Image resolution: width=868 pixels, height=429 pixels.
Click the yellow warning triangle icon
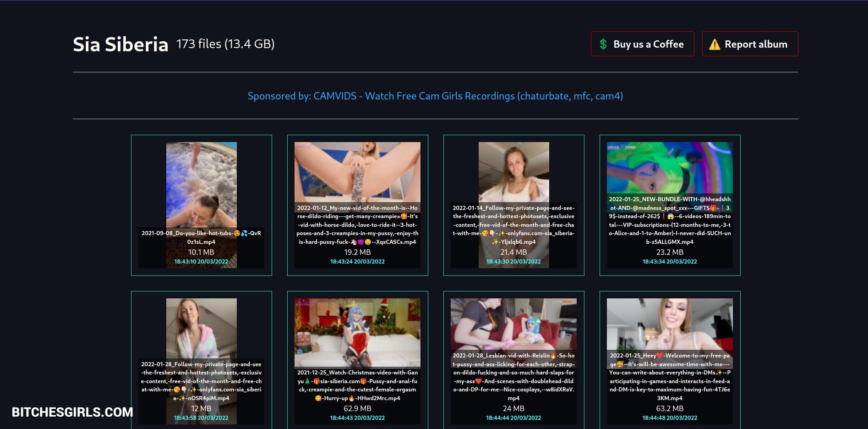pos(715,44)
